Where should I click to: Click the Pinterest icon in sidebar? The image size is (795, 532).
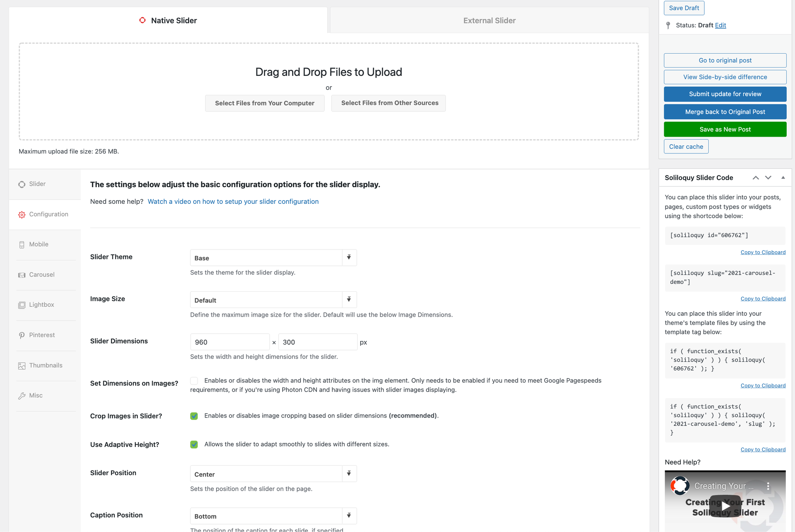(22, 335)
